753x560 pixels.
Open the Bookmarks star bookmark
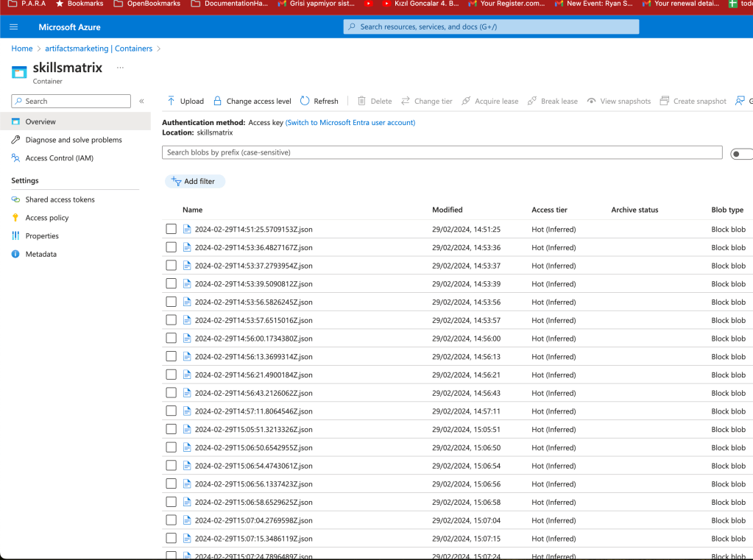point(79,4)
